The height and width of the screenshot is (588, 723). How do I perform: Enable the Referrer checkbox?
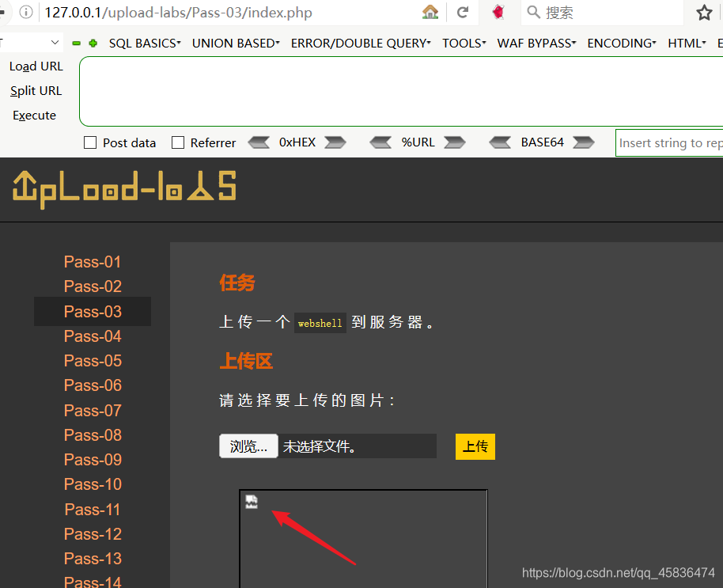177,142
